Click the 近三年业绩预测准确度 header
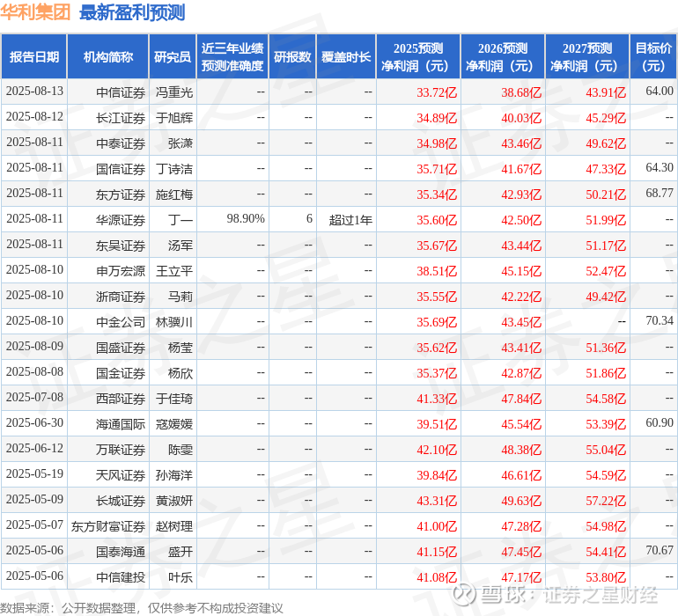Image resolution: width=678 pixels, height=616 pixels. pyautogui.click(x=232, y=56)
